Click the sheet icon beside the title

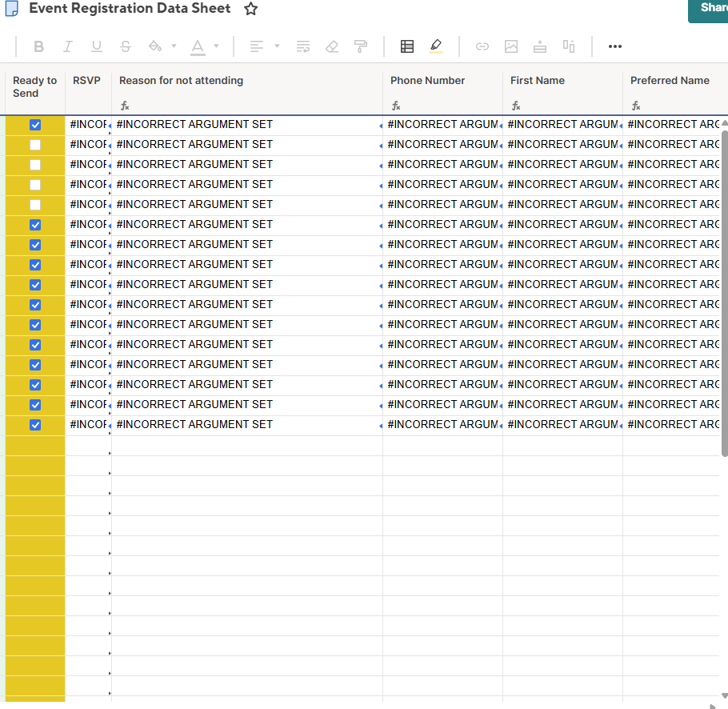pyautogui.click(x=12, y=8)
